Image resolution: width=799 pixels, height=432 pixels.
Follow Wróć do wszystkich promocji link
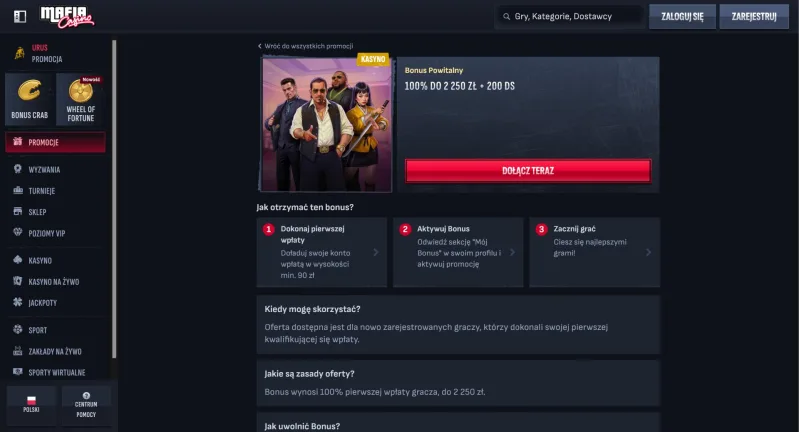pyautogui.click(x=309, y=46)
